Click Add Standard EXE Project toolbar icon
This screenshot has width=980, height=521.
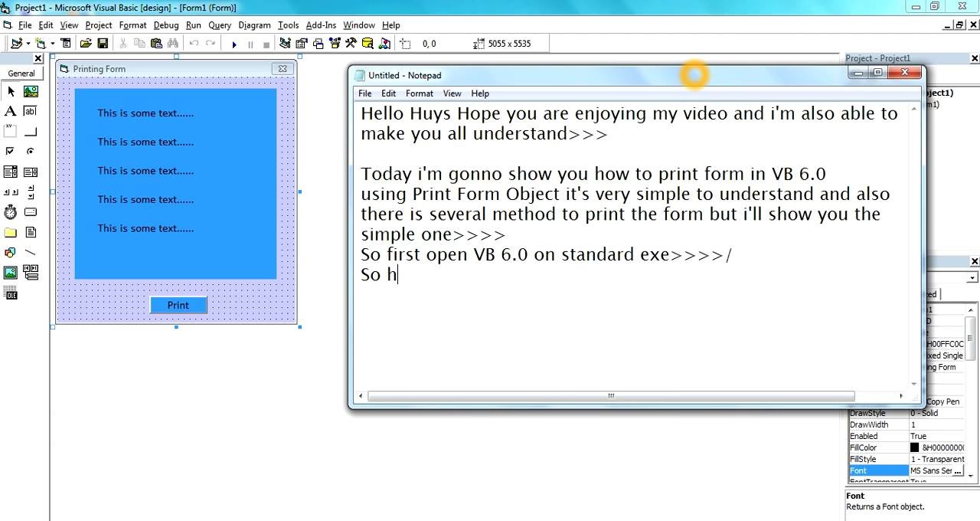pyautogui.click(x=17, y=44)
